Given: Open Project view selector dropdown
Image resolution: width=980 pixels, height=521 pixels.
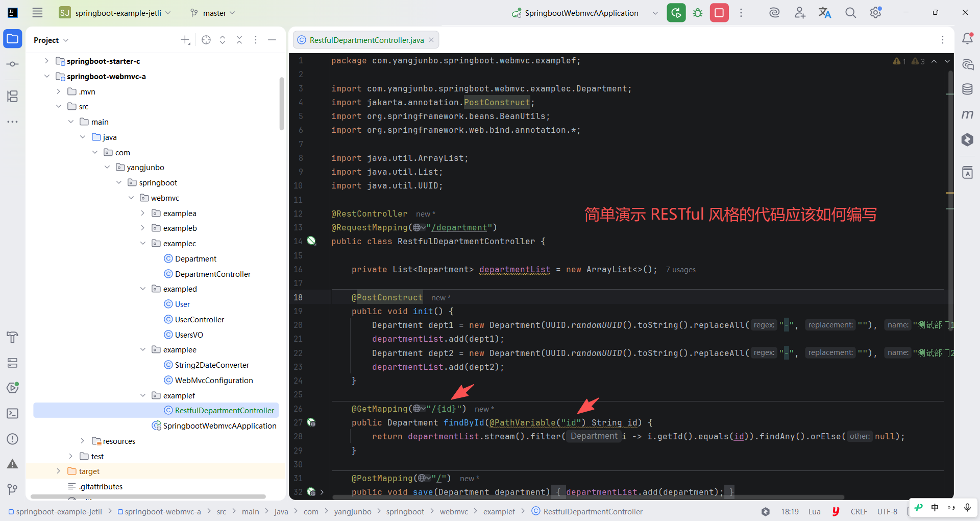Looking at the screenshot, I should pos(51,40).
